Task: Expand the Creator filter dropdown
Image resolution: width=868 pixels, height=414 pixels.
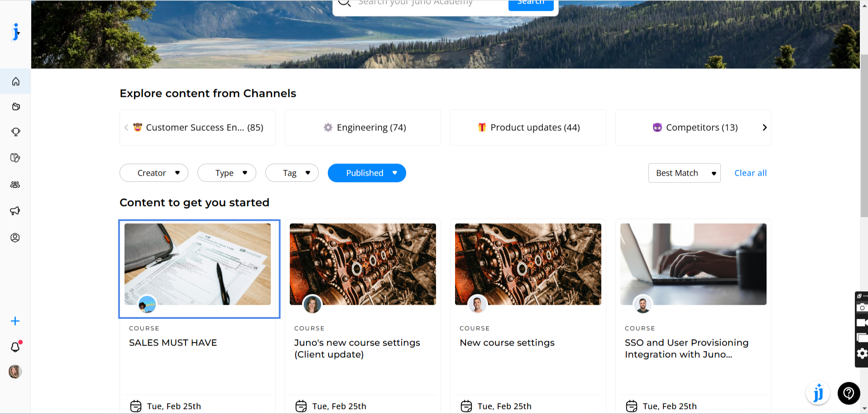Action: pyautogui.click(x=154, y=173)
